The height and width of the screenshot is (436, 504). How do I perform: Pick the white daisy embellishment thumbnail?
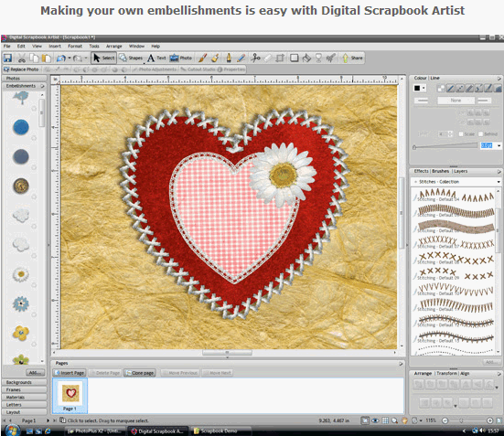point(21,274)
